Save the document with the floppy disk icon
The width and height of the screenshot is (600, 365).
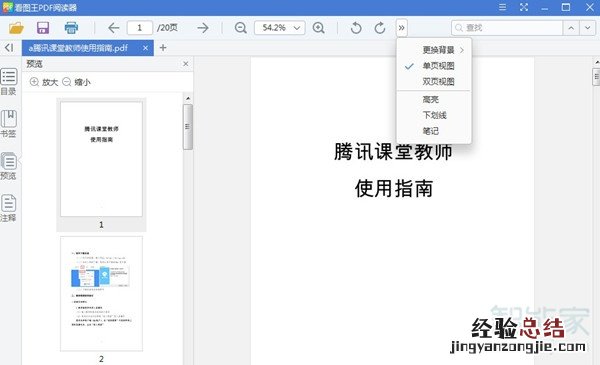pos(43,28)
